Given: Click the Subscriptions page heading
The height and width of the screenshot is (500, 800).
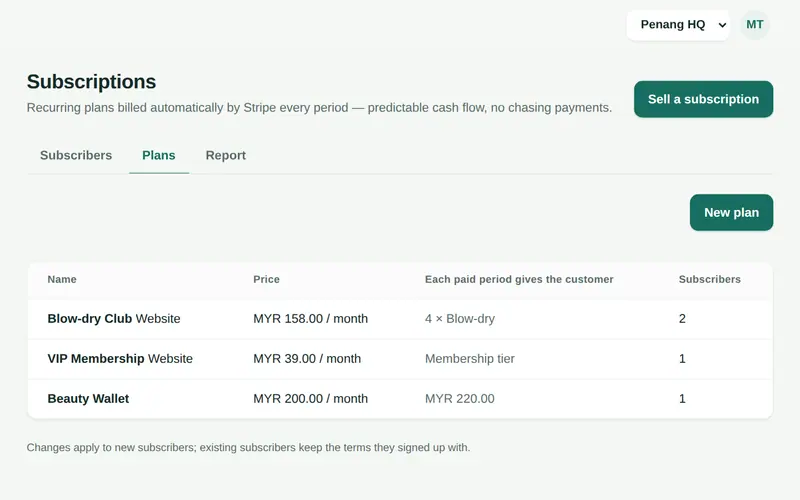Looking at the screenshot, I should tap(91, 82).
